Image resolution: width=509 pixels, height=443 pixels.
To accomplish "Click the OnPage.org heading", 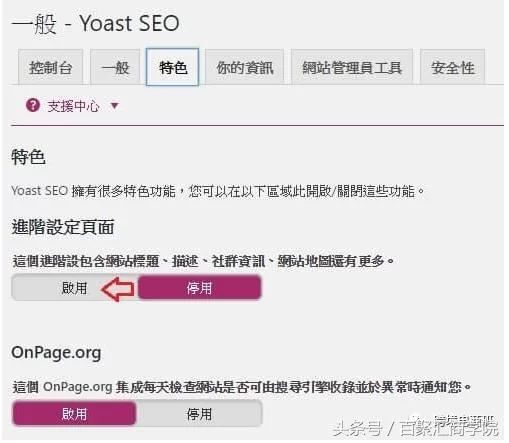I will pos(56,353).
